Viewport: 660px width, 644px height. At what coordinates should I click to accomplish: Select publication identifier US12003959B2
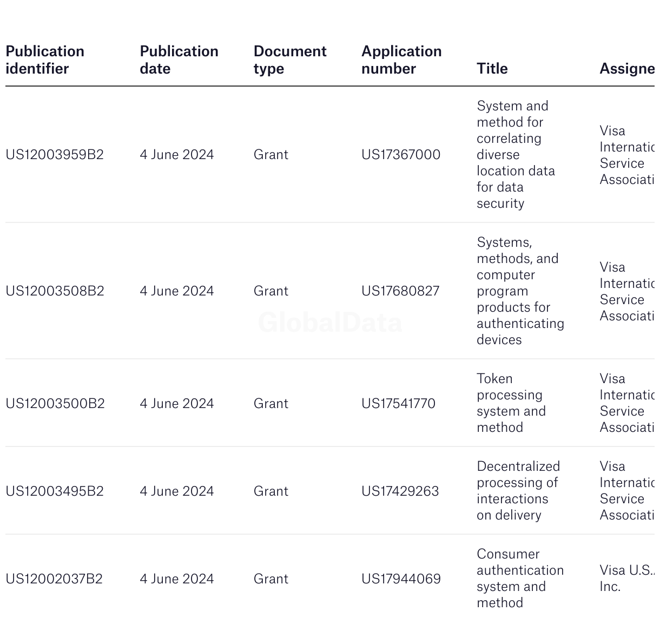point(55,155)
